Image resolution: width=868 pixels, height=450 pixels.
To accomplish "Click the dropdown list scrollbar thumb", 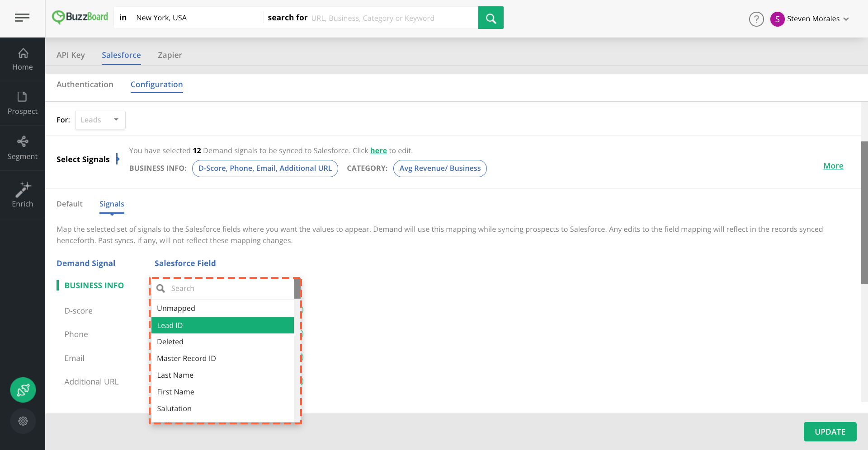I will click(297, 289).
